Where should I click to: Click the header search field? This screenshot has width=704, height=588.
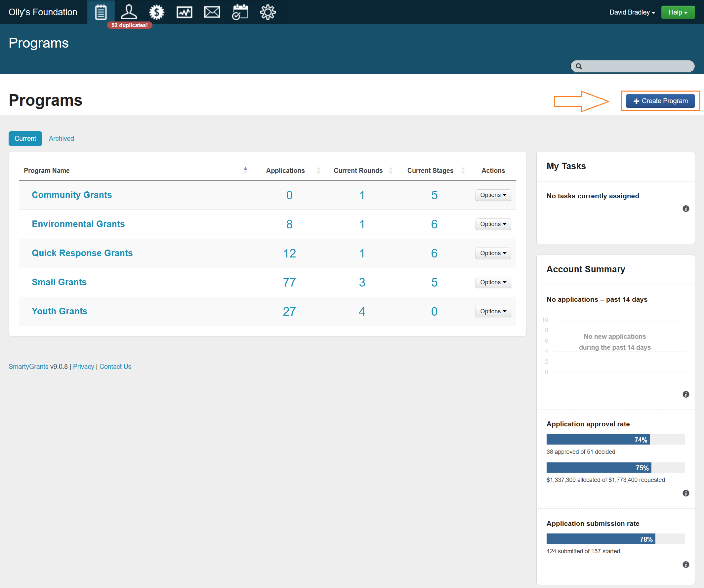(x=634, y=66)
